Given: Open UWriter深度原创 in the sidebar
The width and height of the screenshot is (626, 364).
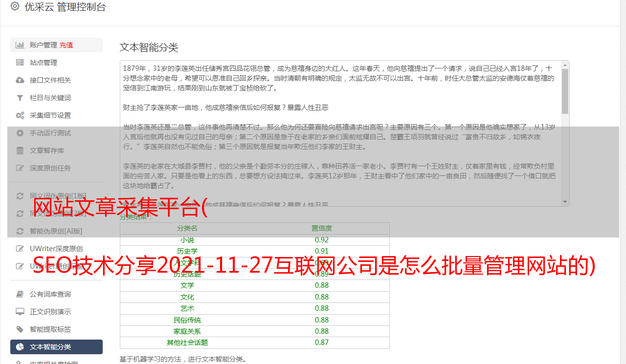Looking at the screenshot, I should (x=56, y=249).
